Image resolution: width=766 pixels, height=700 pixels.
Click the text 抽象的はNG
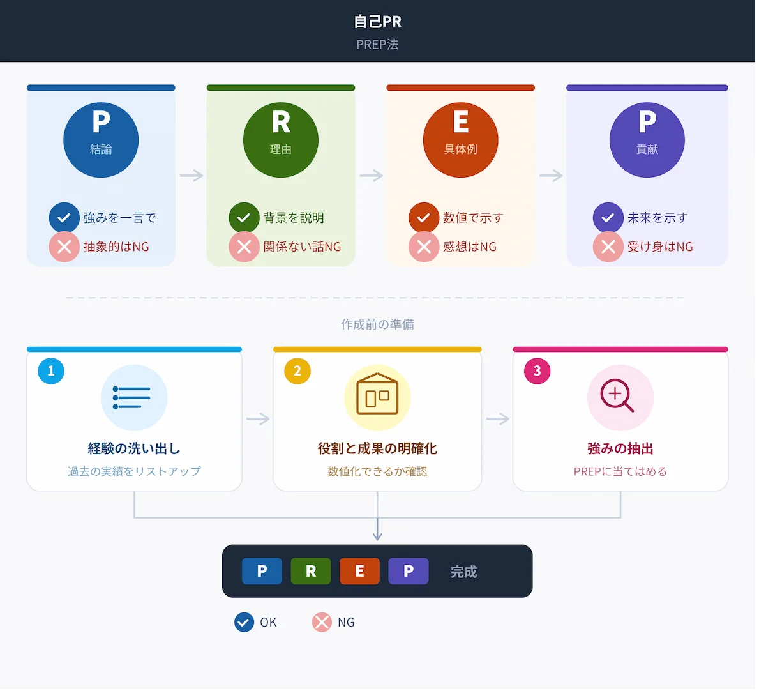pyautogui.click(x=116, y=247)
